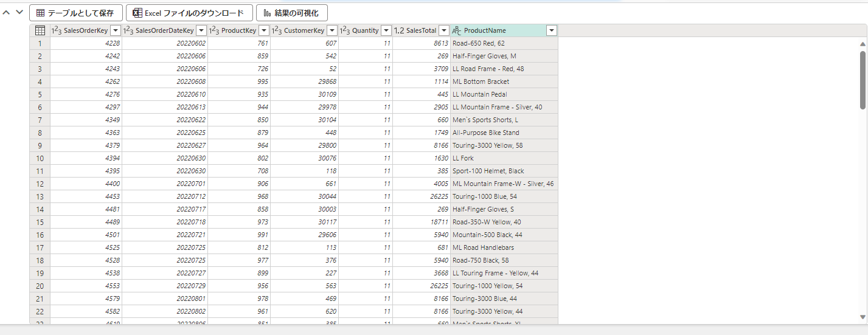Click the ProductKey integer type icon
This screenshot has width=868, height=335.
(214, 30)
